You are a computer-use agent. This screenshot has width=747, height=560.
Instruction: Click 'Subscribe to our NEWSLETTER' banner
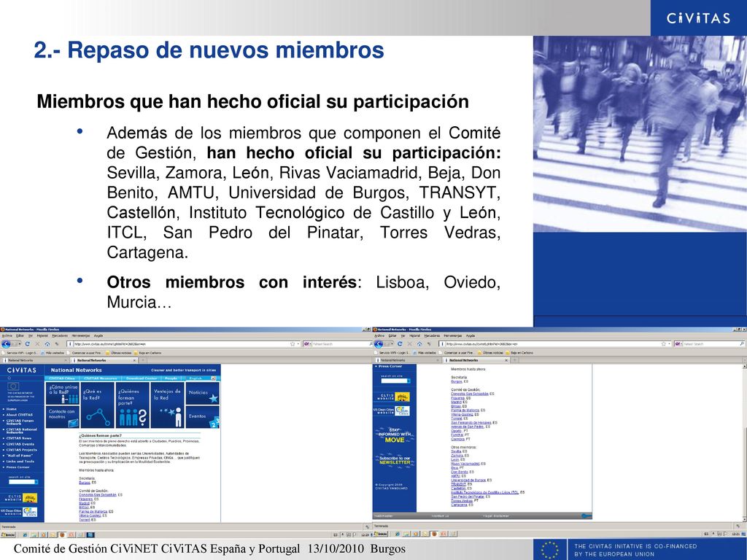(395, 461)
